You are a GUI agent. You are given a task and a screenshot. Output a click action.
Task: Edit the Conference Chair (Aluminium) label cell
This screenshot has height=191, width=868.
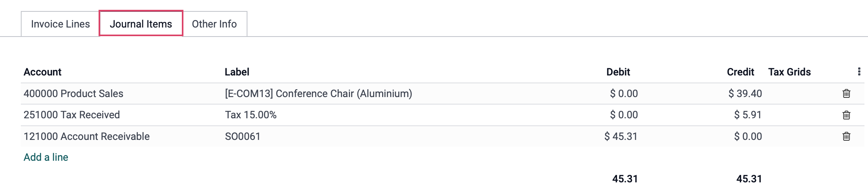pyautogui.click(x=319, y=94)
